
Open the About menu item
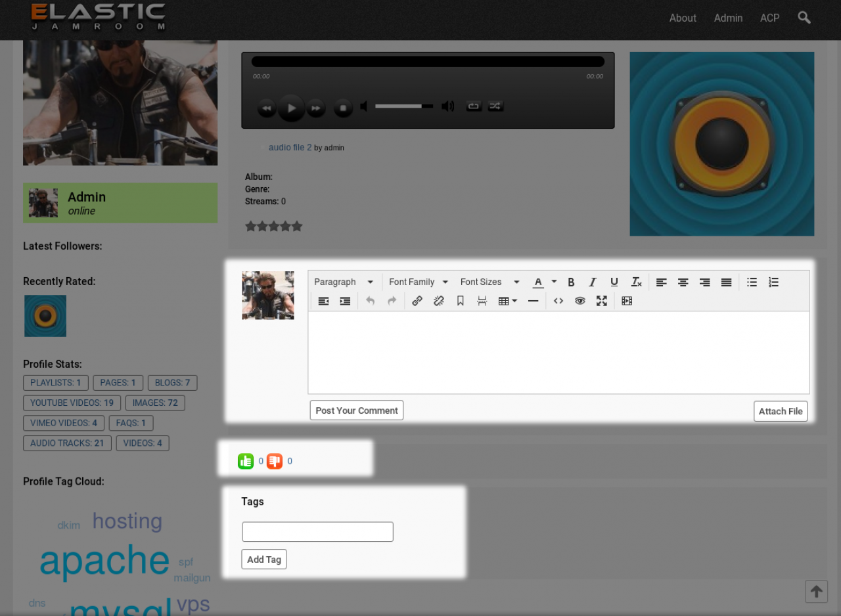(683, 18)
